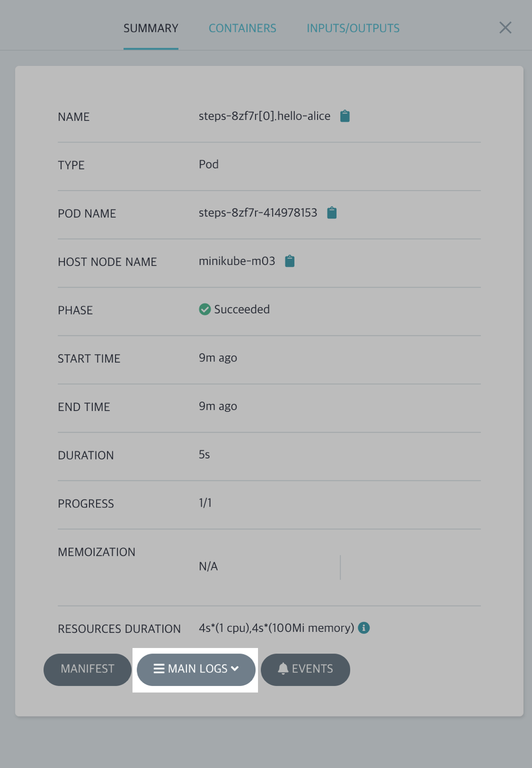Click the resources duration info icon

pyautogui.click(x=364, y=628)
